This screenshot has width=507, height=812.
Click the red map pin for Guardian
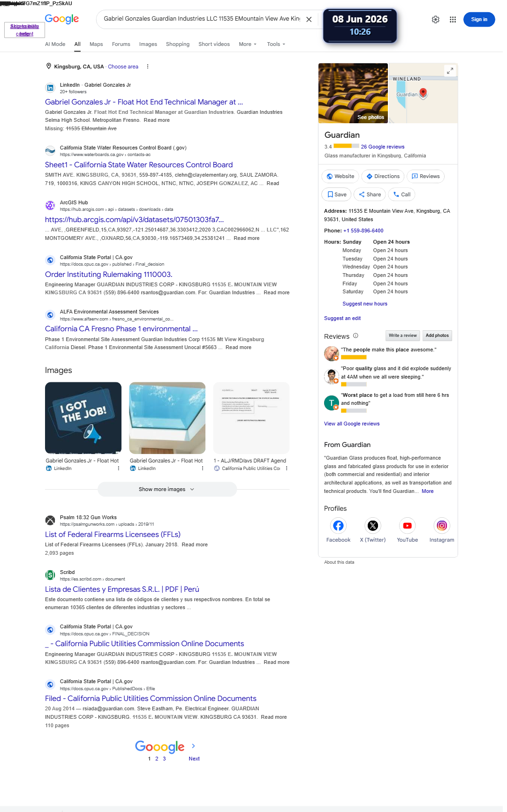(x=423, y=93)
